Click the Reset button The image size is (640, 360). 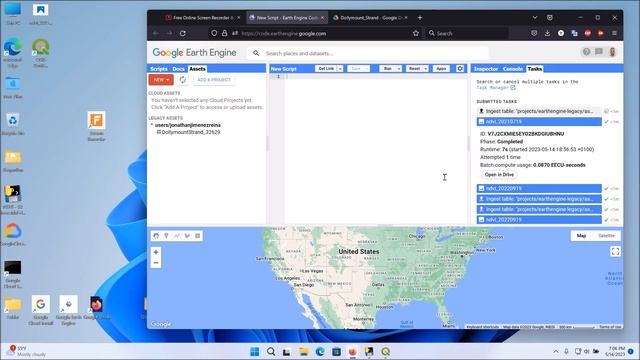[x=414, y=69]
